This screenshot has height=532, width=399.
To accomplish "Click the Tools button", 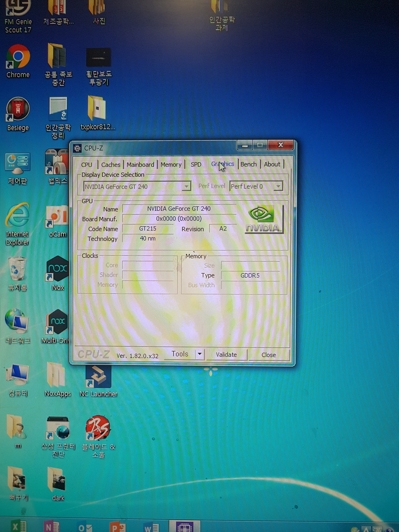I will point(180,354).
